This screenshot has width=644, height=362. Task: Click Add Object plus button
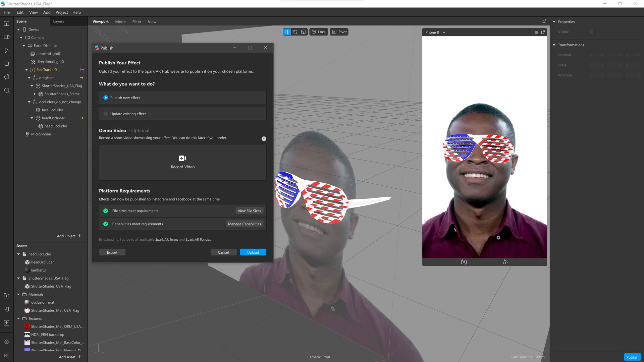point(79,236)
